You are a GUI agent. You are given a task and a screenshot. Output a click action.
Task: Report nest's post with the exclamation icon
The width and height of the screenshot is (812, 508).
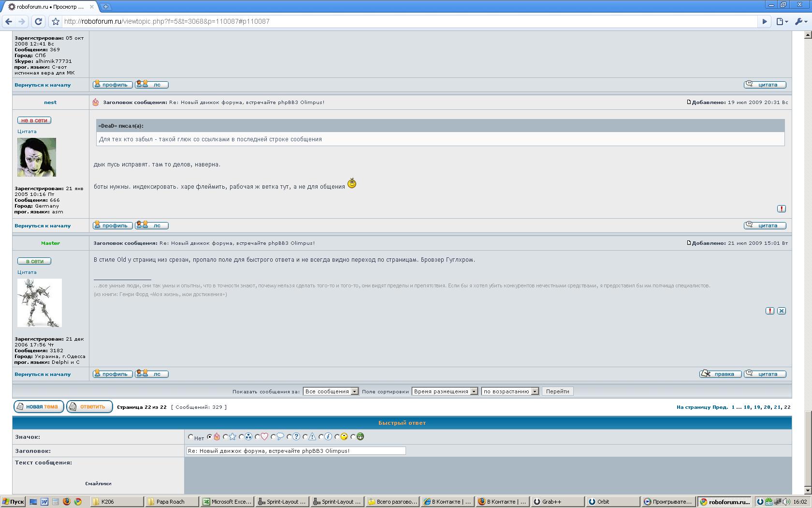tap(782, 209)
